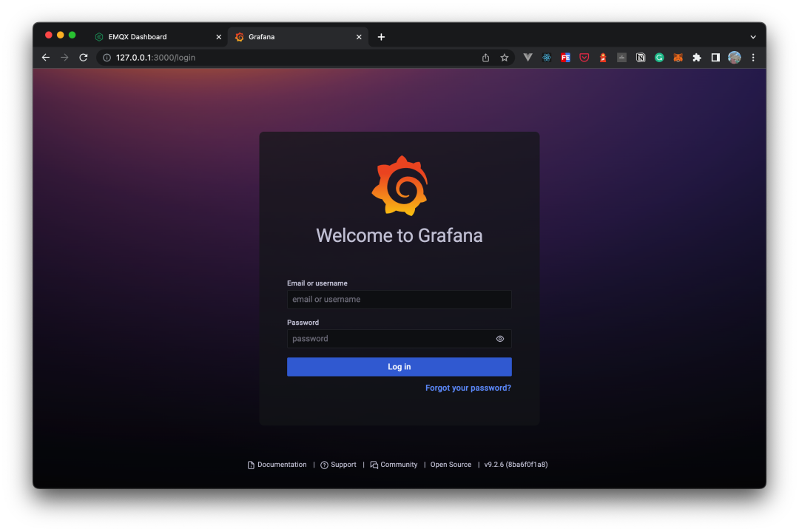Screen dimensions: 799x532
Task: Share this page icon
Action: click(x=485, y=58)
